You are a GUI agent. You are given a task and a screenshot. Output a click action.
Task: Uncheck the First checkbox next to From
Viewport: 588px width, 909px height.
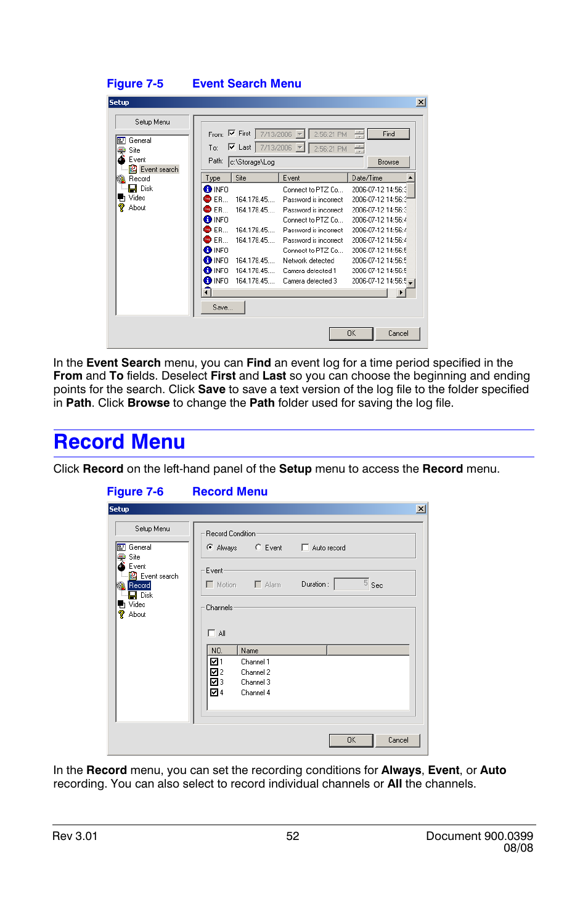[232, 133]
